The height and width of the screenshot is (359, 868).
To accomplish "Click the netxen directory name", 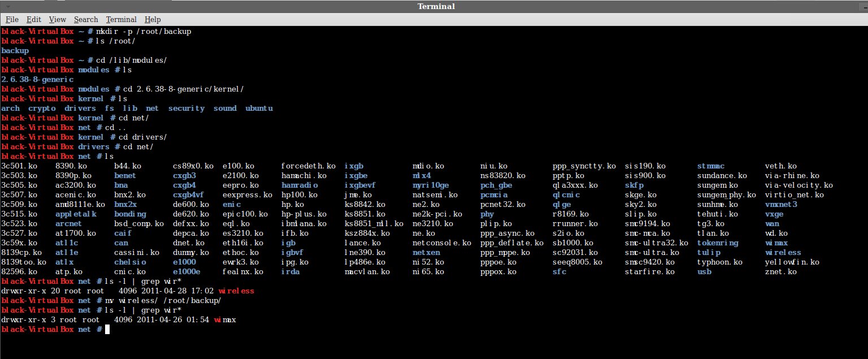I will tap(426, 252).
